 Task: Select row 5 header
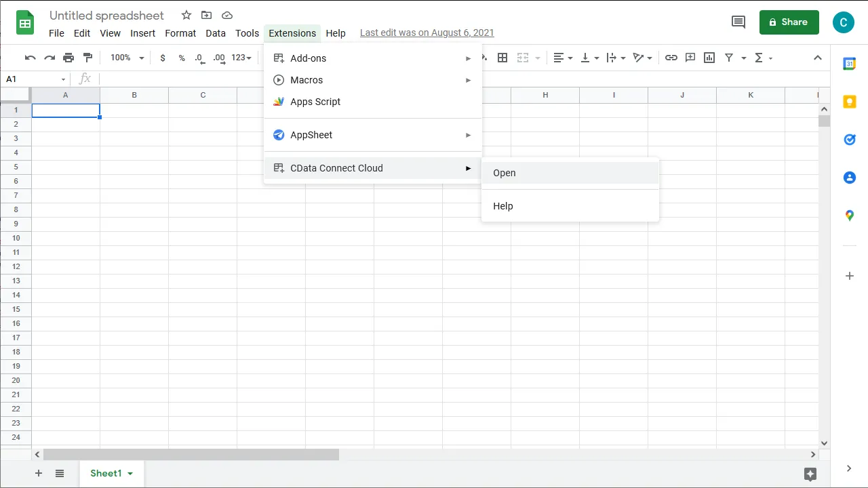tap(16, 167)
